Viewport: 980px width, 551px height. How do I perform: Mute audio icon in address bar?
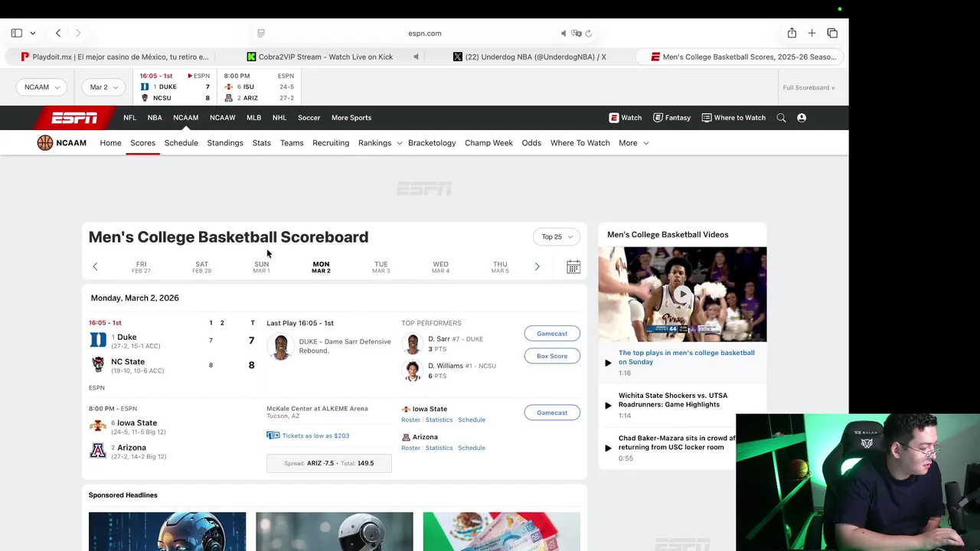(563, 34)
